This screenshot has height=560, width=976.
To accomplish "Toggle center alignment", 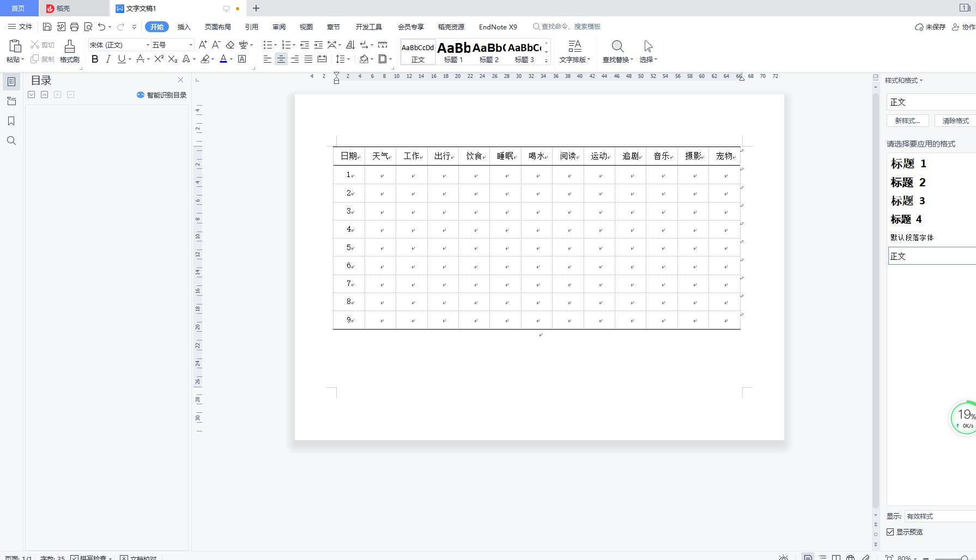I will coord(281,59).
